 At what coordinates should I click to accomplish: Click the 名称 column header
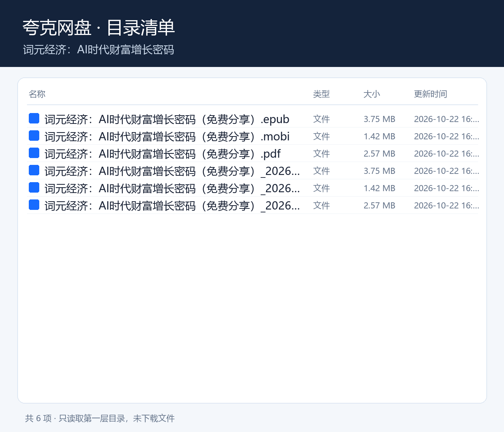pyautogui.click(x=37, y=94)
